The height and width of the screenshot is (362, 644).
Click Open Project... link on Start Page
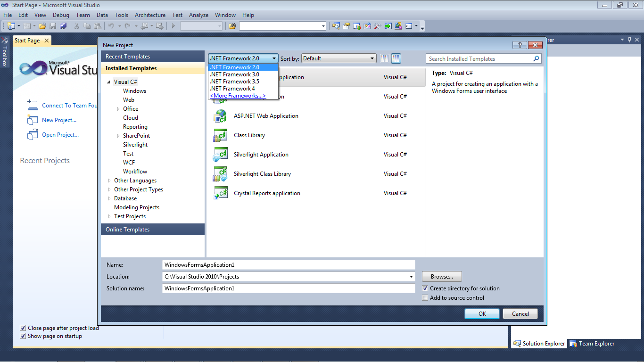[x=60, y=135]
